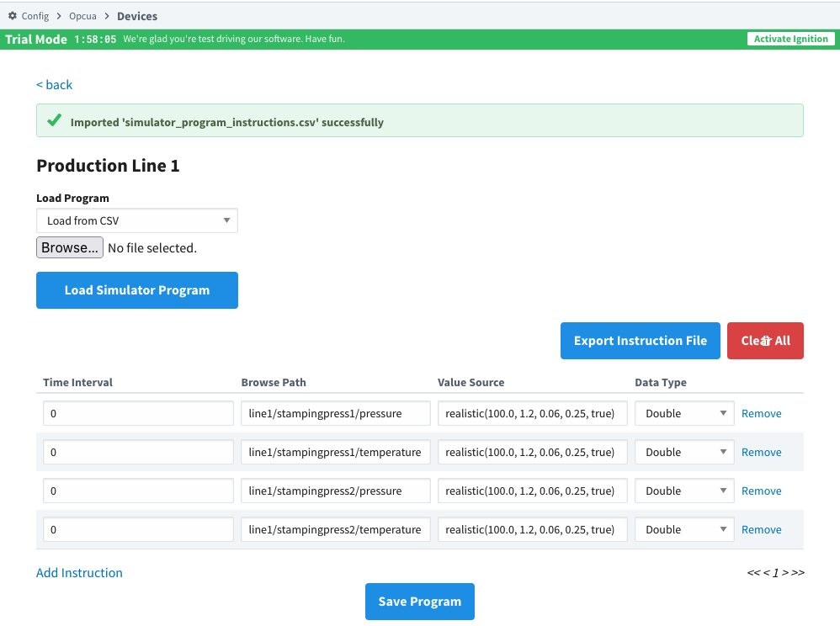Viewport: 840px width, 626px height.
Task: Click Export Instruction File button
Action: [641, 341]
